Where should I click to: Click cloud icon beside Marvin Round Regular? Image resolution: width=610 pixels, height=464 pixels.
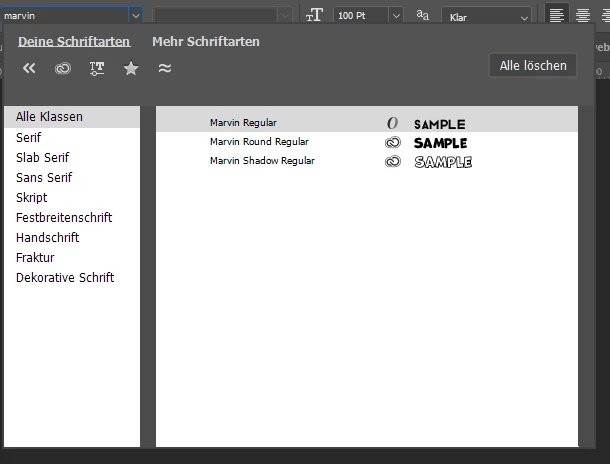tap(393, 142)
